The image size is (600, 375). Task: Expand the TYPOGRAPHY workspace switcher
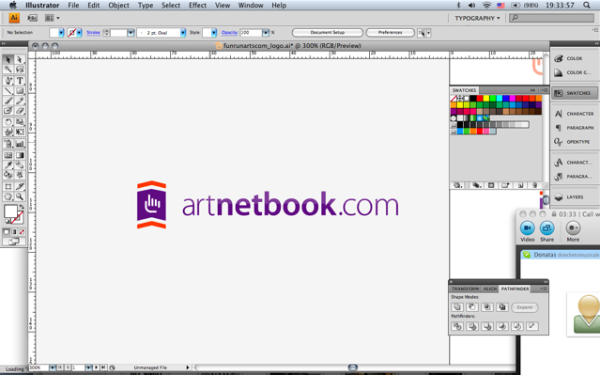pyautogui.click(x=477, y=18)
